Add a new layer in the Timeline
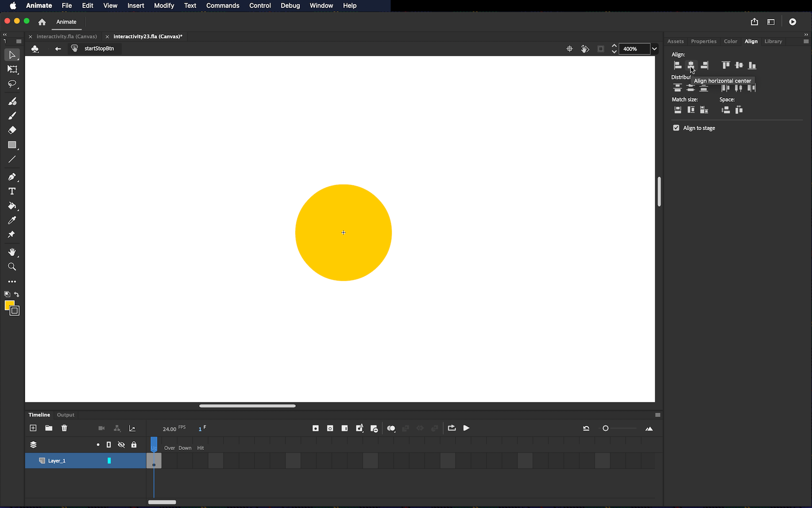This screenshot has width=812, height=508. [x=33, y=428]
